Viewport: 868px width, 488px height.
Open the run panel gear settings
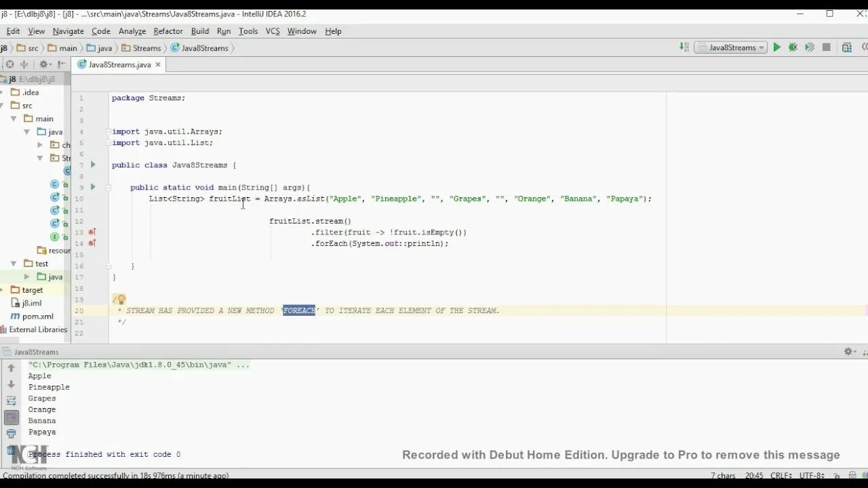848,352
